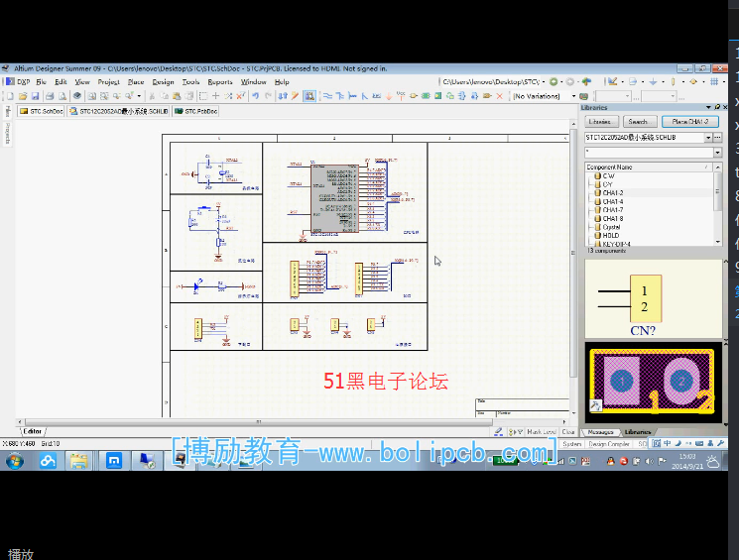The width and height of the screenshot is (739, 560).
Task: Open the Windows Start button
Action: tap(15, 461)
